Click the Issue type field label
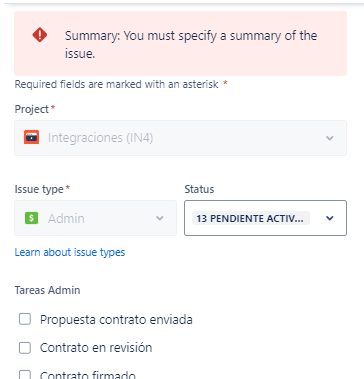 point(39,189)
